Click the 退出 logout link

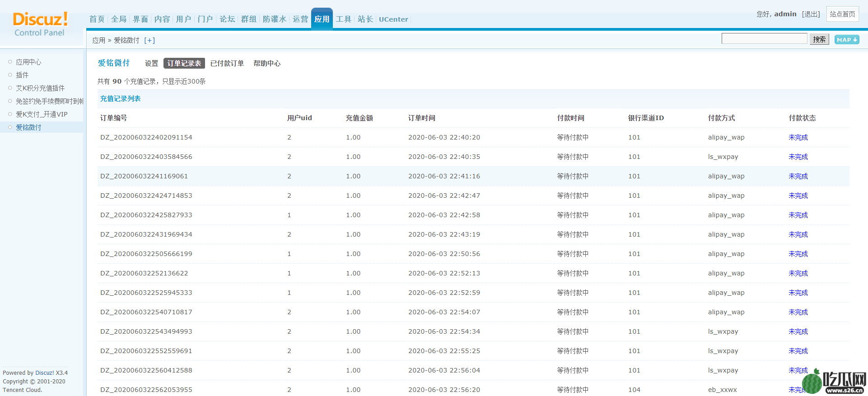(811, 14)
